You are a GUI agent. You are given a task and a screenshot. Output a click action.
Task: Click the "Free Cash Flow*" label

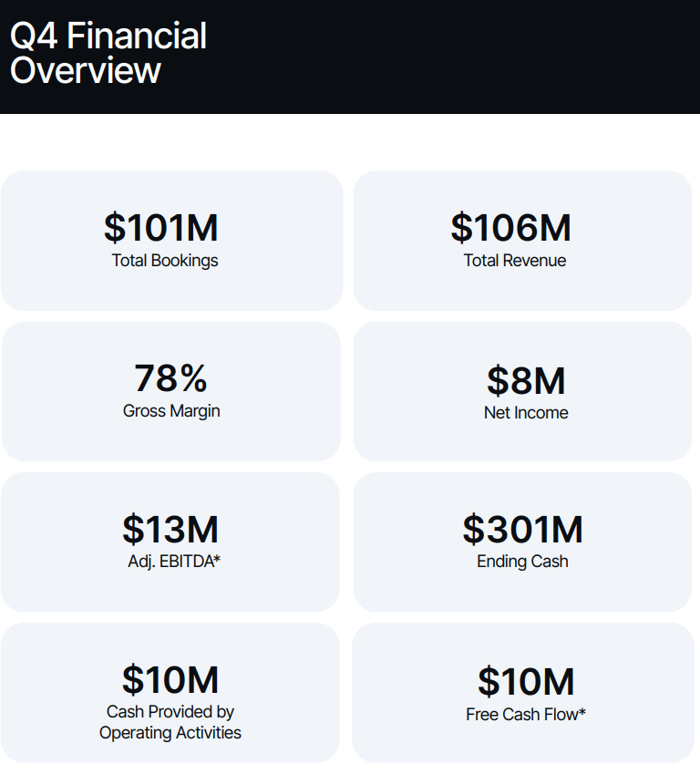tap(525, 715)
